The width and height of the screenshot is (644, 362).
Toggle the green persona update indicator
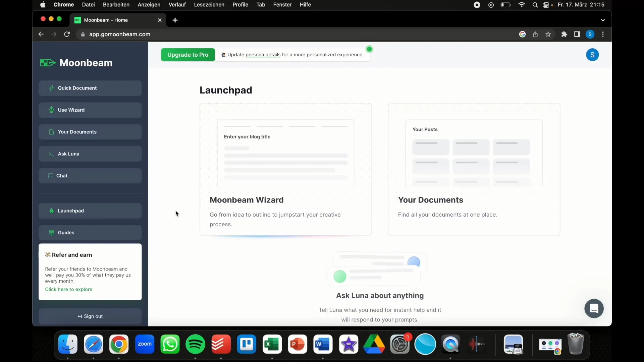369,49
